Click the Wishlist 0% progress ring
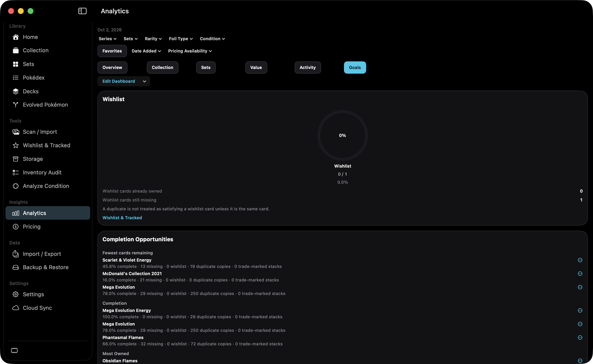The image size is (593, 364). pyautogui.click(x=342, y=135)
